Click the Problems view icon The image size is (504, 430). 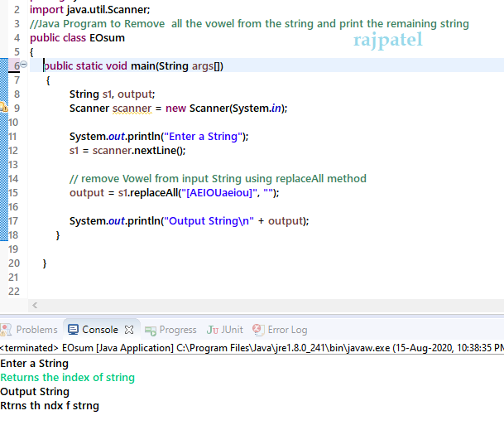6,330
